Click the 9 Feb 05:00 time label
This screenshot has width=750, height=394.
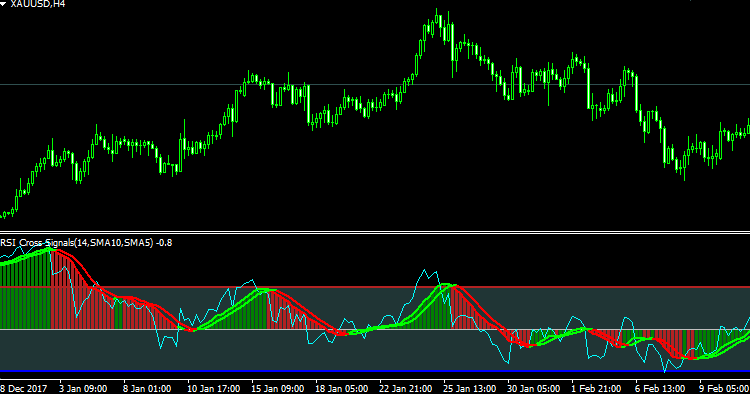click(724, 388)
